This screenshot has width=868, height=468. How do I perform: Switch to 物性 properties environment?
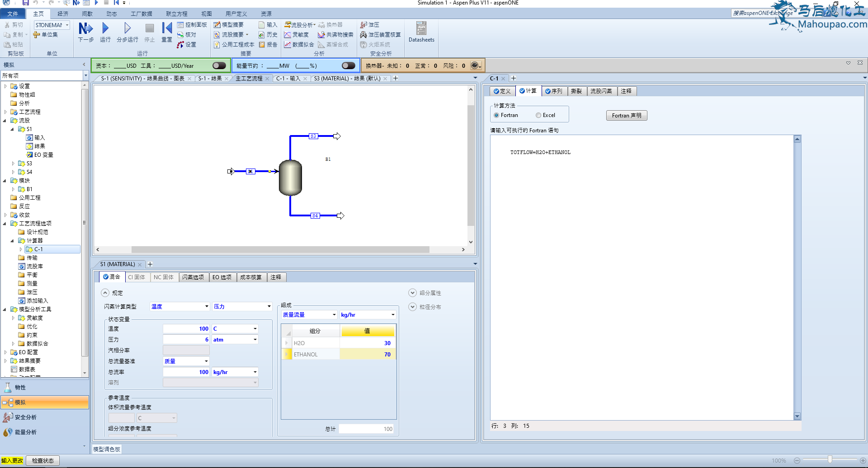45,388
